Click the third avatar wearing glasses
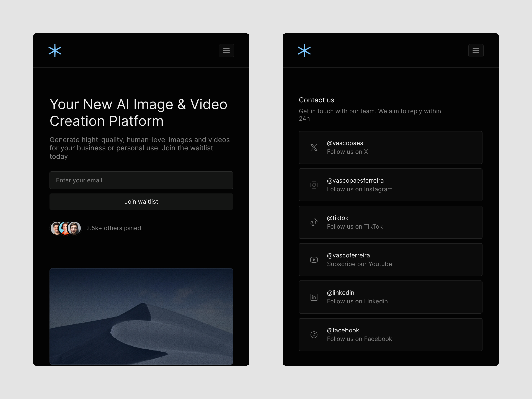 coord(74,228)
